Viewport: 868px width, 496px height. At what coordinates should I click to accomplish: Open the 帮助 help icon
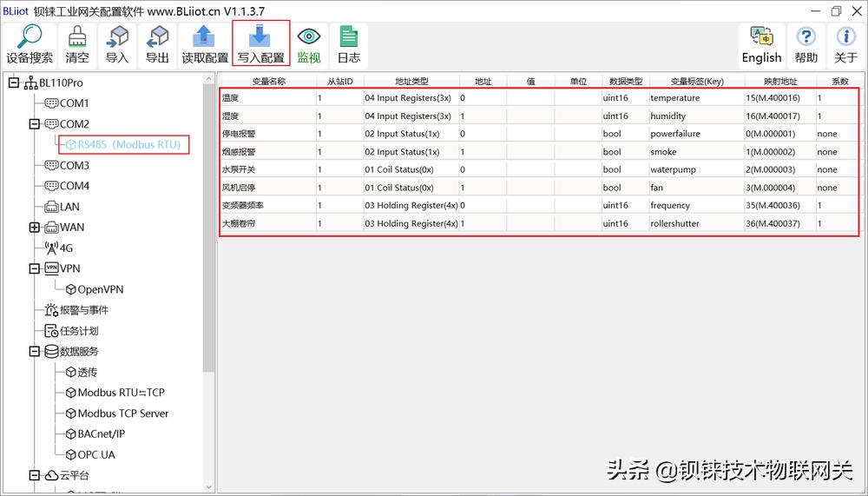(x=806, y=36)
